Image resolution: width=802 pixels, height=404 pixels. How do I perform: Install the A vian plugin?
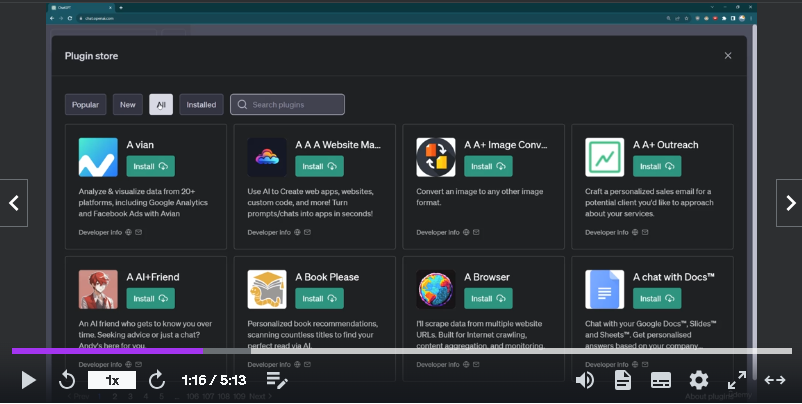click(150, 166)
